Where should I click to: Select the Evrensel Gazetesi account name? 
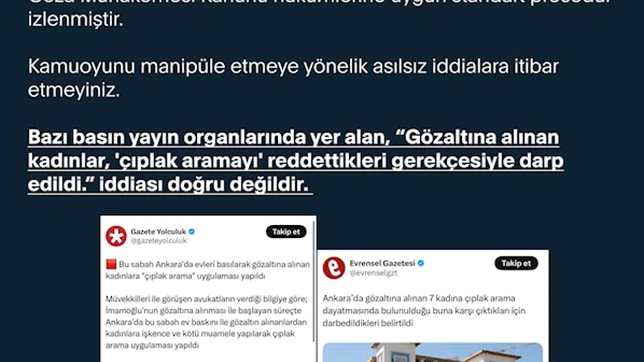tap(382, 263)
